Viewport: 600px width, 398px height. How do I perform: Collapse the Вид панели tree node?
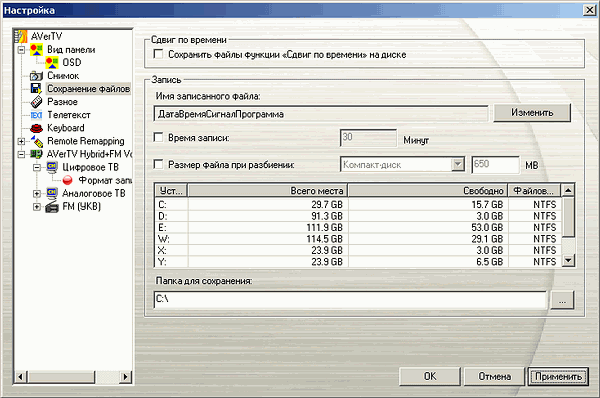pyautogui.click(x=21, y=50)
